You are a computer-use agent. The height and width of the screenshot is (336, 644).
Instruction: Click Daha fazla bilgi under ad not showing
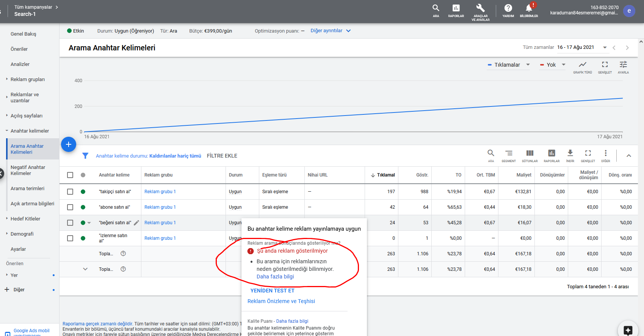click(x=275, y=277)
